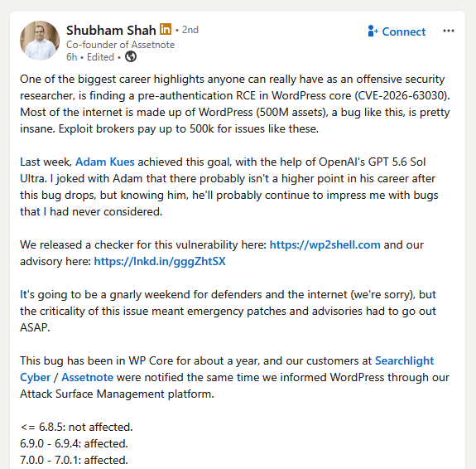Viewport: 476px width, 469px height.
Task: Open Shubham Shah's profile photo
Action: [40, 41]
